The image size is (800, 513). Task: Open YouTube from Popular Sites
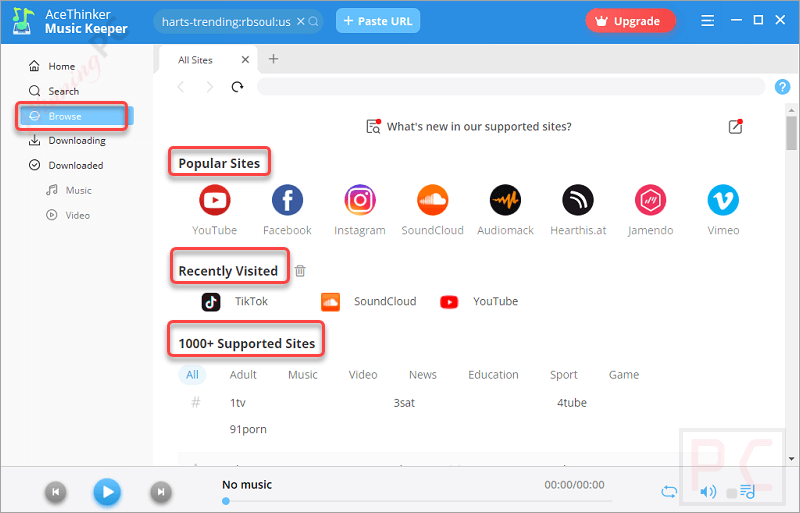click(214, 200)
